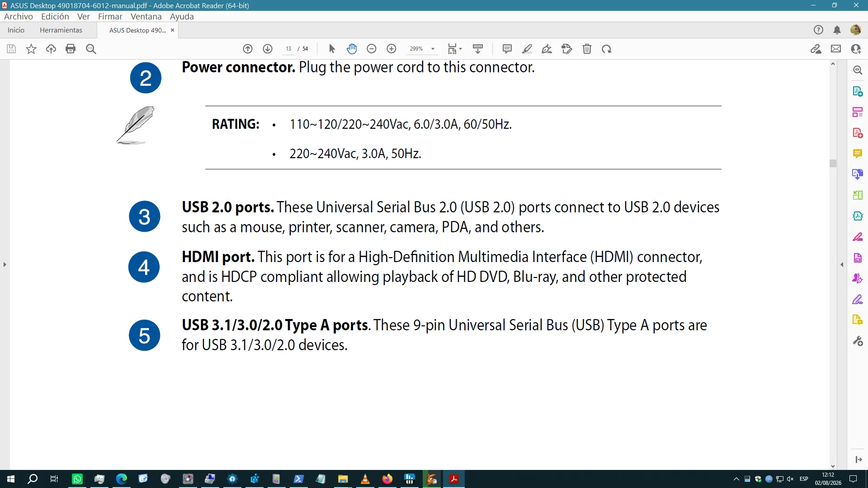Zoom in with the plus button
The width and height of the screenshot is (868, 488).
[392, 49]
